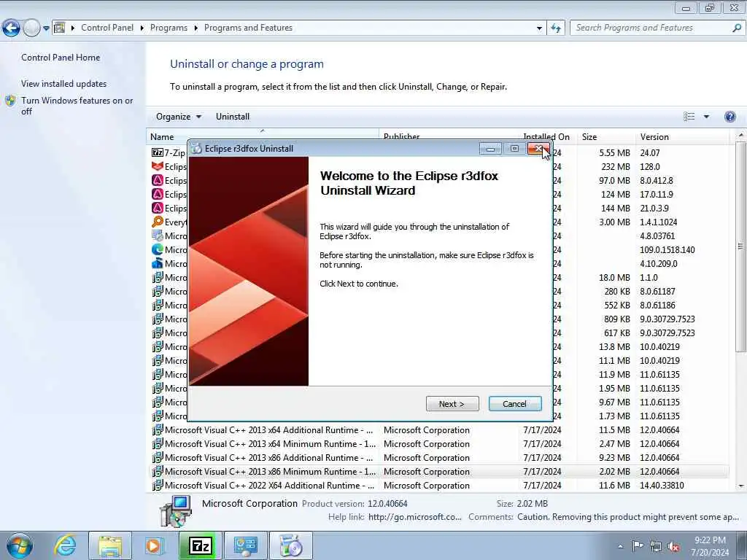
Task: Switch to Control Panel taskbar item
Action: pos(245,545)
